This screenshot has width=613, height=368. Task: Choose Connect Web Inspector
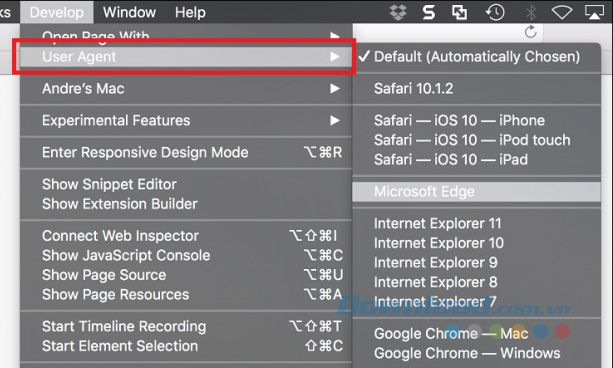(186, 236)
